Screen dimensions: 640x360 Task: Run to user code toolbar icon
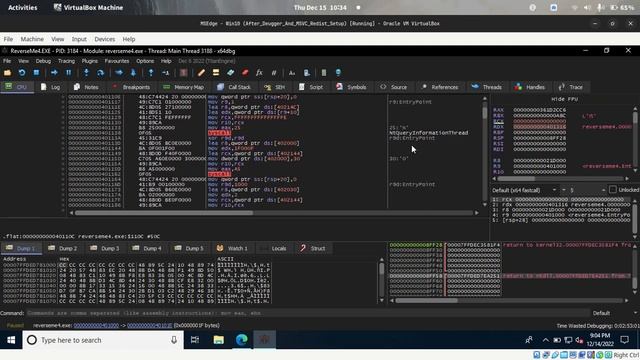pos(165,73)
